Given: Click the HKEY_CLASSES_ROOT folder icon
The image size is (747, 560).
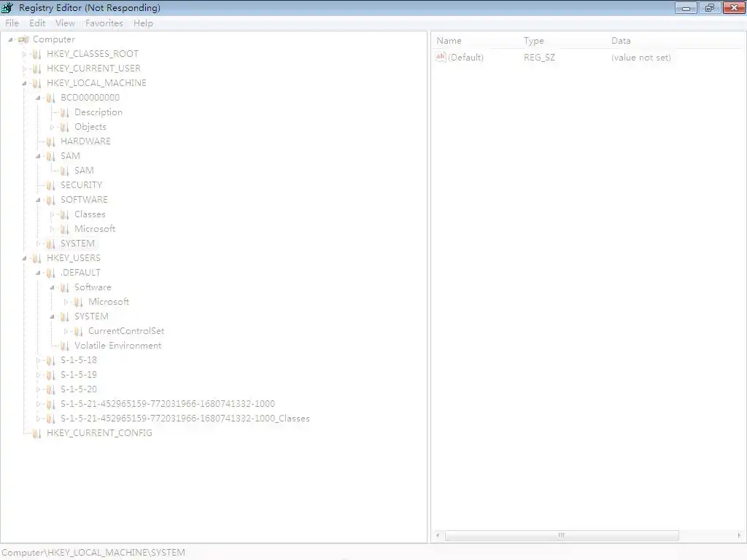Looking at the screenshot, I should [36, 54].
